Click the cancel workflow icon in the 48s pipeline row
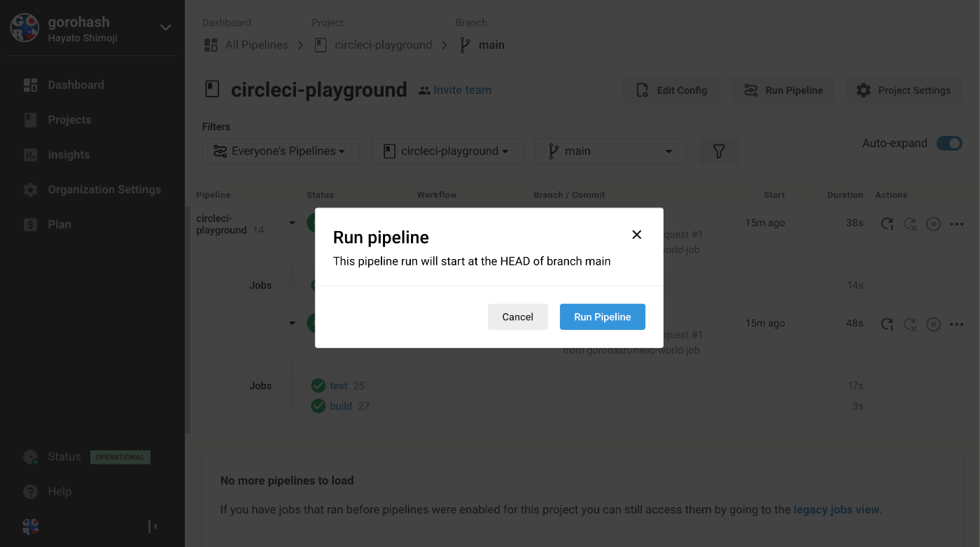The image size is (980, 547). (x=933, y=324)
